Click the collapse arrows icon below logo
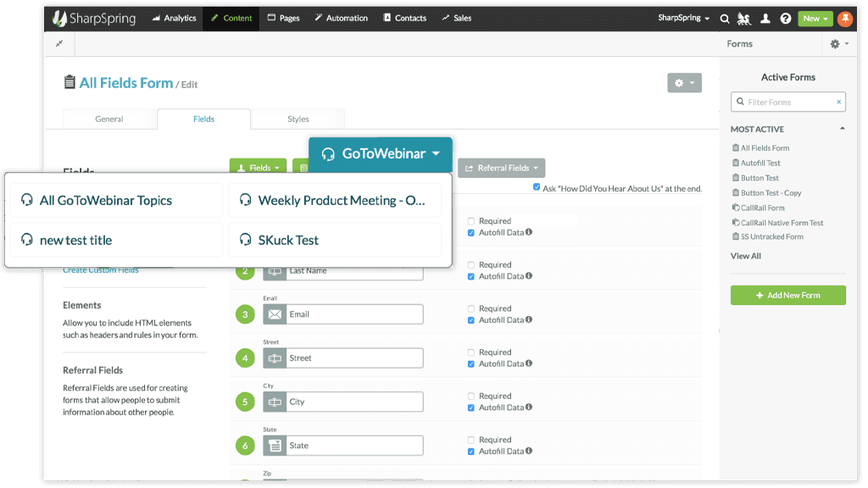The height and width of the screenshot is (488, 868). (x=59, y=44)
